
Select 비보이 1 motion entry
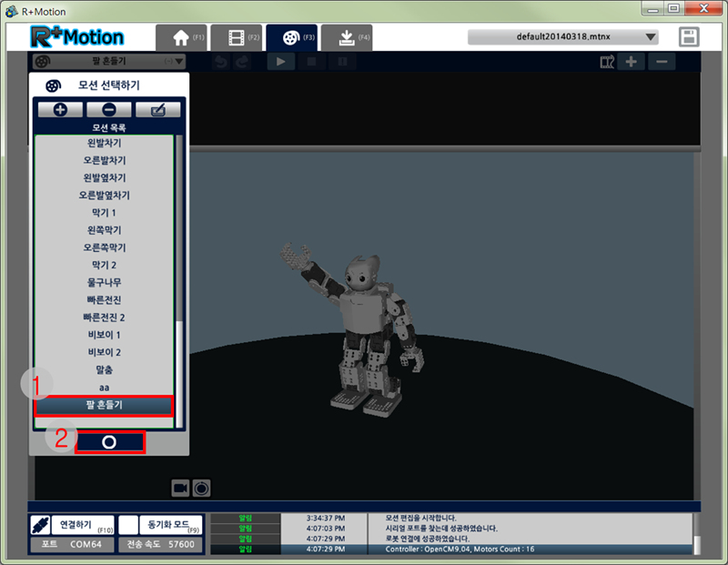(x=105, y=335)
